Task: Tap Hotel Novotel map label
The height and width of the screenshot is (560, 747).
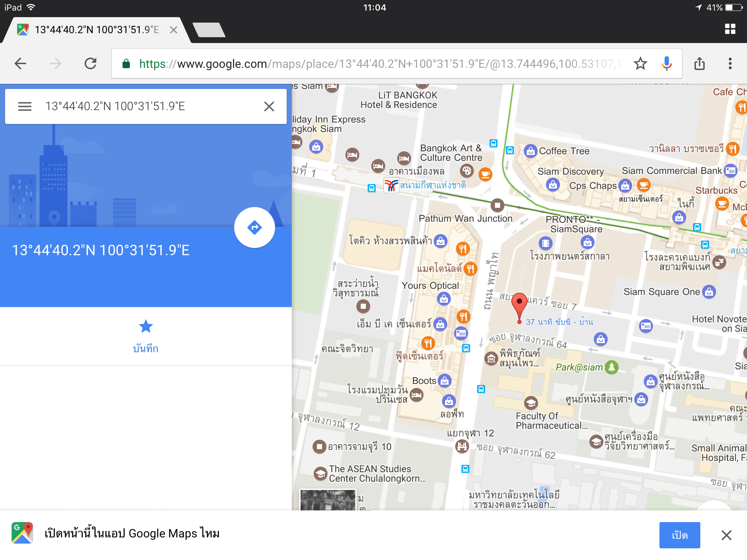Action: click(x=719, y=324)
